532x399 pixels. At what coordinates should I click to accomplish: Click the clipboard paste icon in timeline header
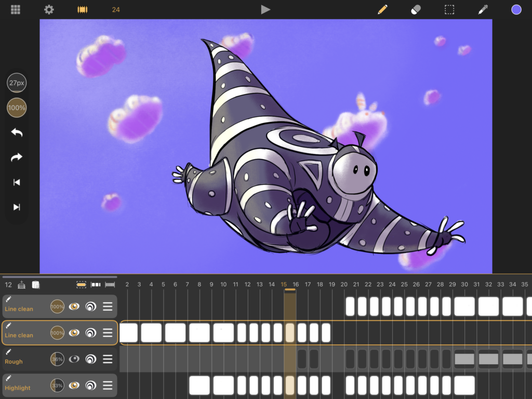click(x=36, y=285)
